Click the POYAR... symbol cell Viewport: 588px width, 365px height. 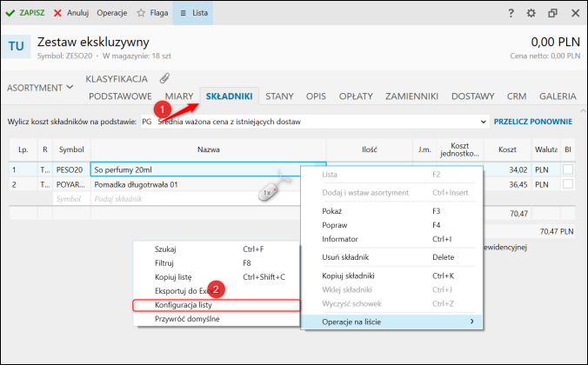pyautogui.click(x=71, y=184)
